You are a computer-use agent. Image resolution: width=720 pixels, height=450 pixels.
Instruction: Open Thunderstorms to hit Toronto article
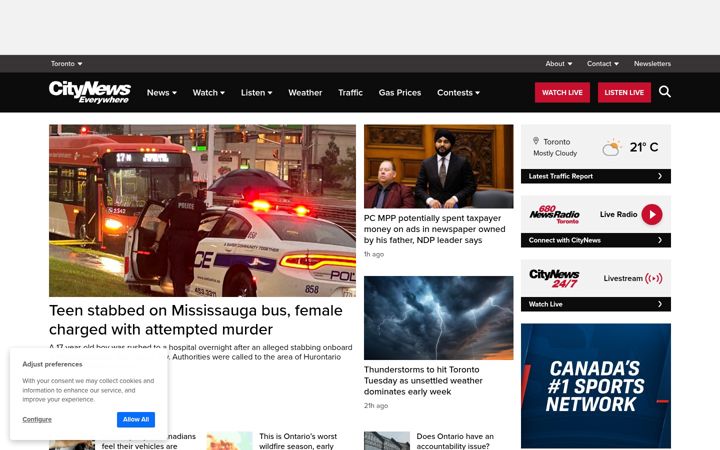pyautogui.click(x=423, y=381)
